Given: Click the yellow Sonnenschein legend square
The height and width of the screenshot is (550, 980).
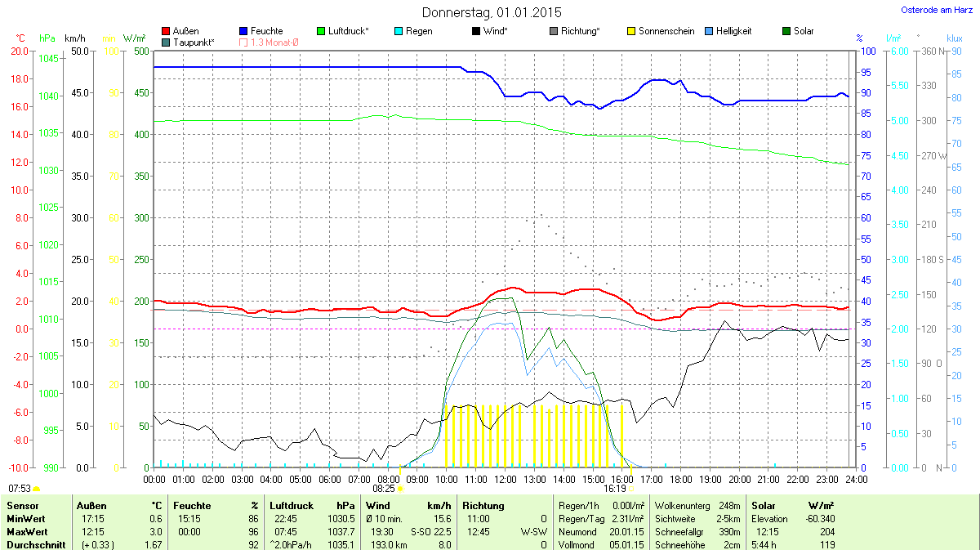Looking at the screenshot, I should click(x=631, y=31).
